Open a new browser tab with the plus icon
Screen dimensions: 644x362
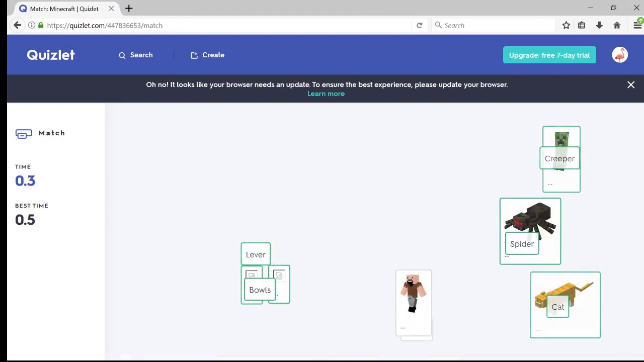pos(129,9)
